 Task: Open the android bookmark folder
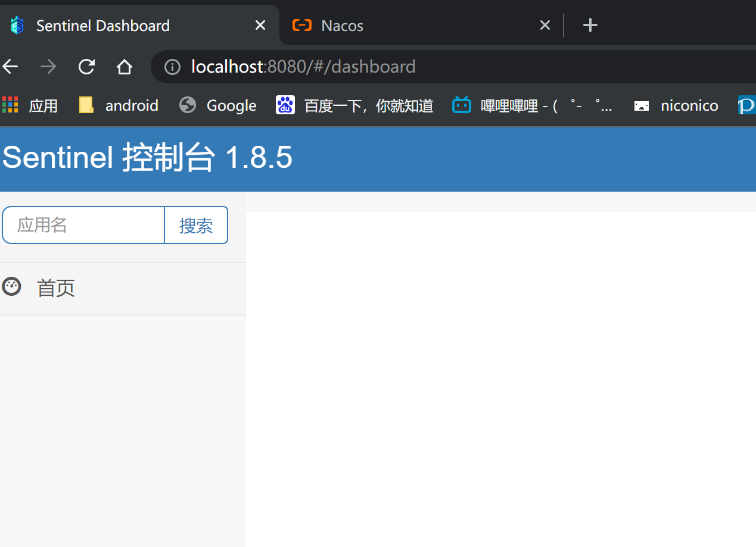[x=119, y=106]
